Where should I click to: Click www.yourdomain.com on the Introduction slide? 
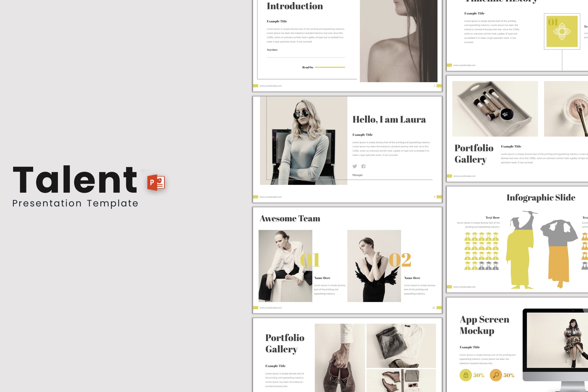tap(271, 86)
